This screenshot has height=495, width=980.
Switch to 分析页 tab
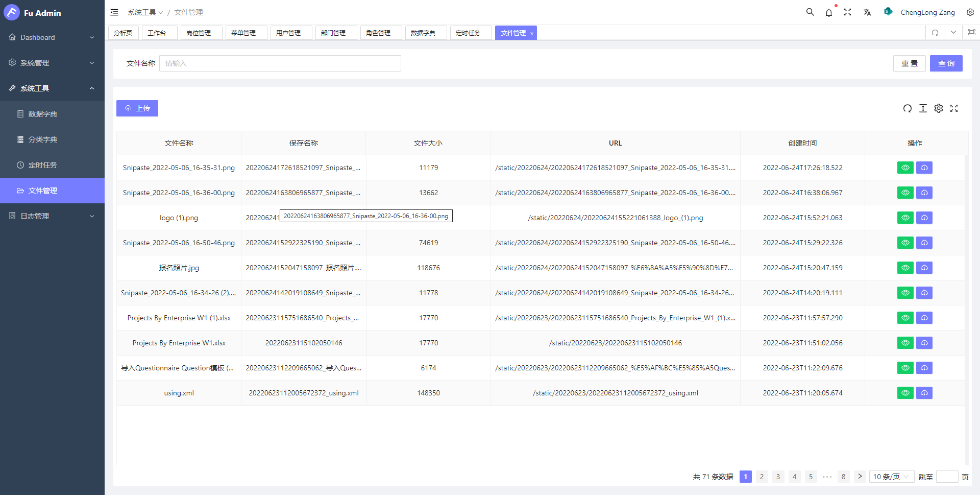pyautogui.click(x=123, y=33)
